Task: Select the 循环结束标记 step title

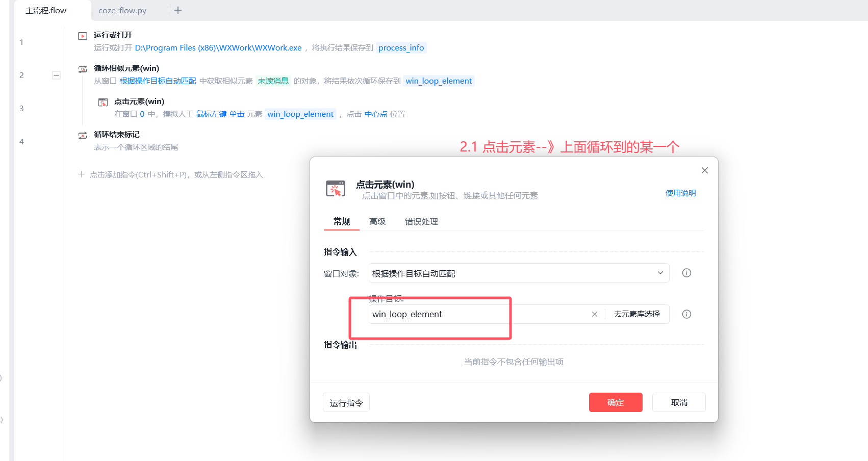Action: click(x=117, y=134)
